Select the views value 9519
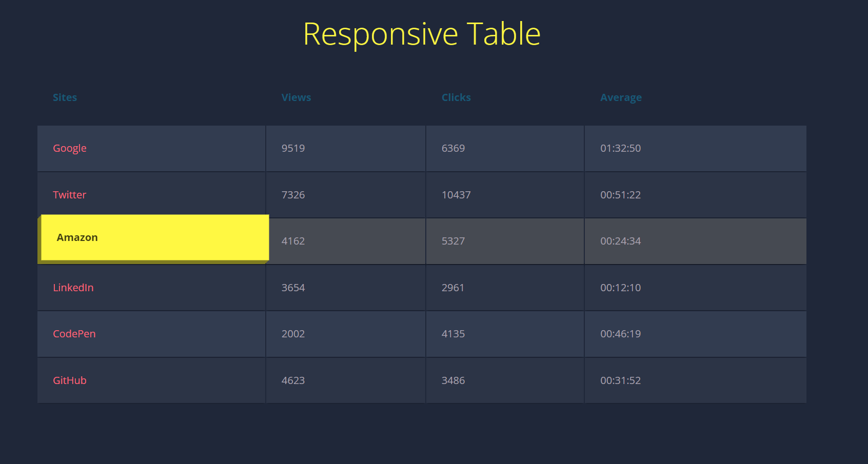The height and width of the screenshot is (464, 868). [293, 148]
